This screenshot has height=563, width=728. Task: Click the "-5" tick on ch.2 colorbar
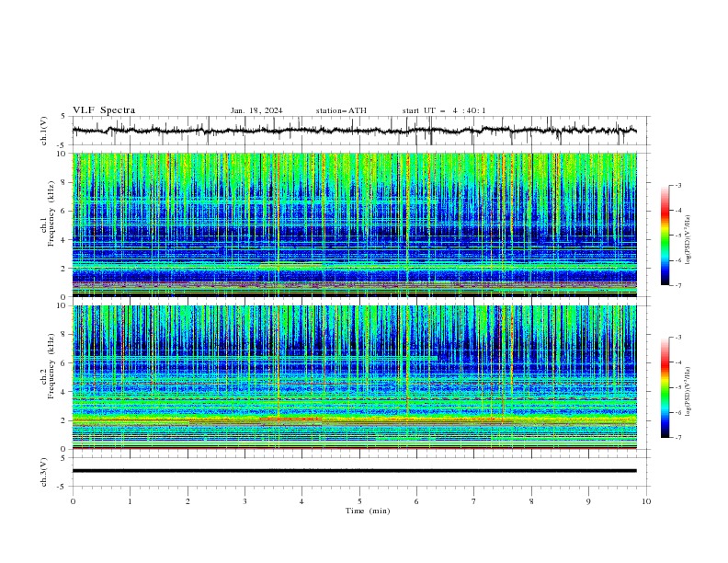click(678, 387)
